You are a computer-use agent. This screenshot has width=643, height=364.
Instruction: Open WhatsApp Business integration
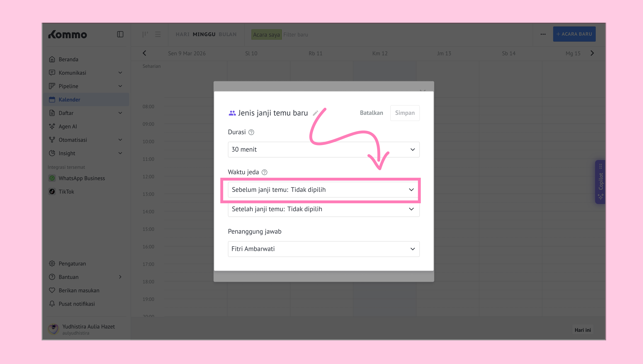coord(82,178)
